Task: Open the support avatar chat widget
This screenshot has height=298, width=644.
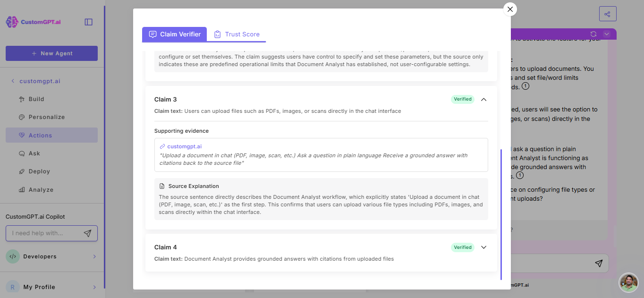Action: pos(628,282)
